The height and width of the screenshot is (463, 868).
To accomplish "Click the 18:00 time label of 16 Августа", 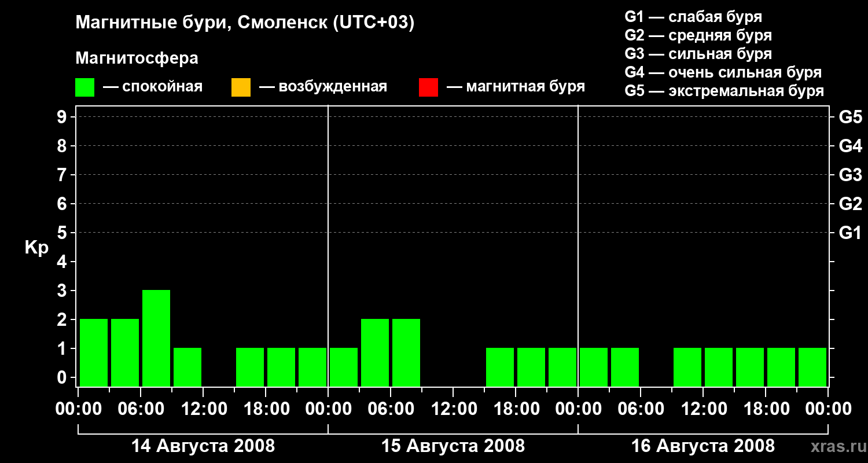I will [x=766, y=409].
